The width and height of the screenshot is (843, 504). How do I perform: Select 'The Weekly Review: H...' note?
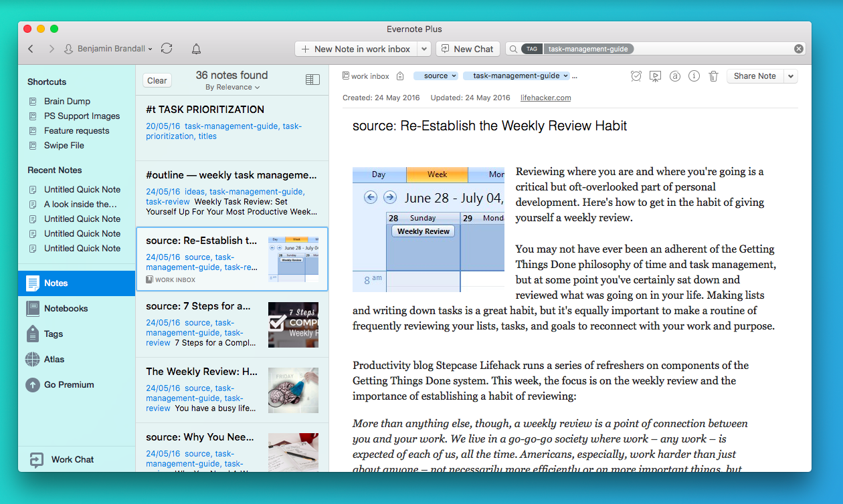(232, 390)
